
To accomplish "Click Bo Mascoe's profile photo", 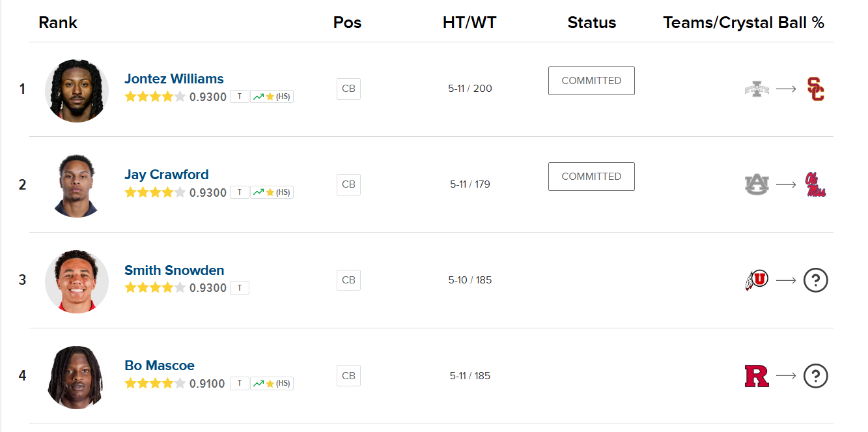I will click(x=76, y=377).
